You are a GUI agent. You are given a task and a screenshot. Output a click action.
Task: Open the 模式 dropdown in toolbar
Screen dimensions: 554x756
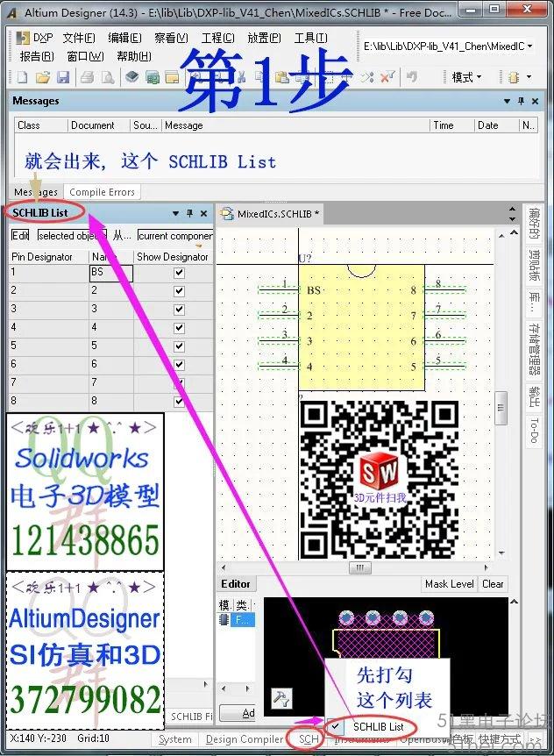click(x=465, y=77)
